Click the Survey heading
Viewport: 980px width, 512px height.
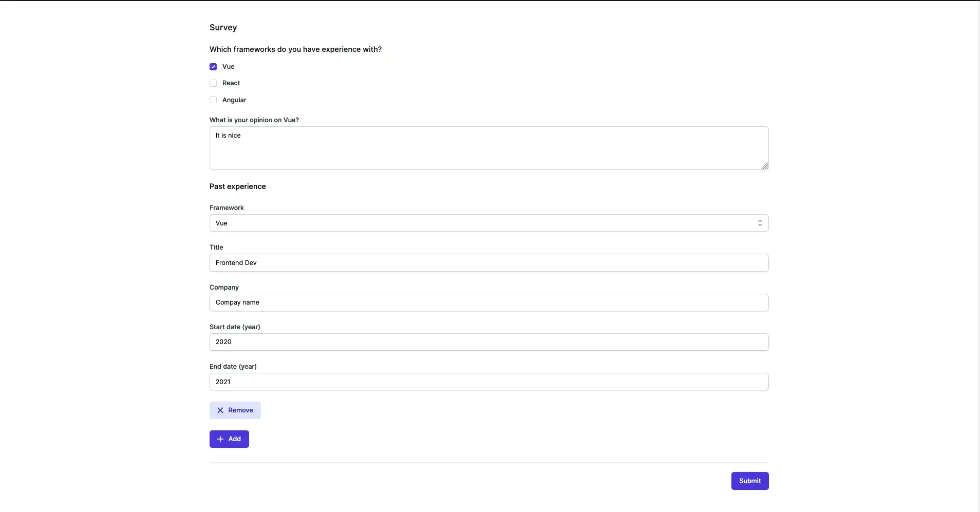223,28
